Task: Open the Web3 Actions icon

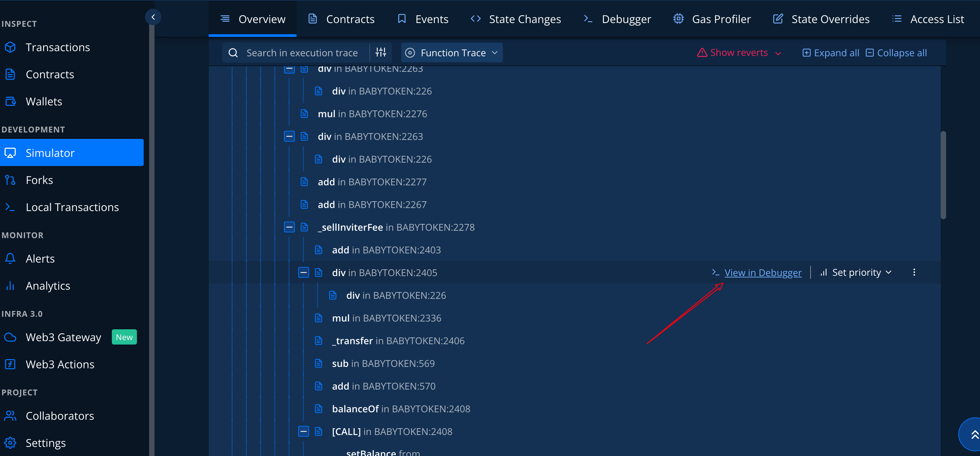Action: (x=10, y=364)
